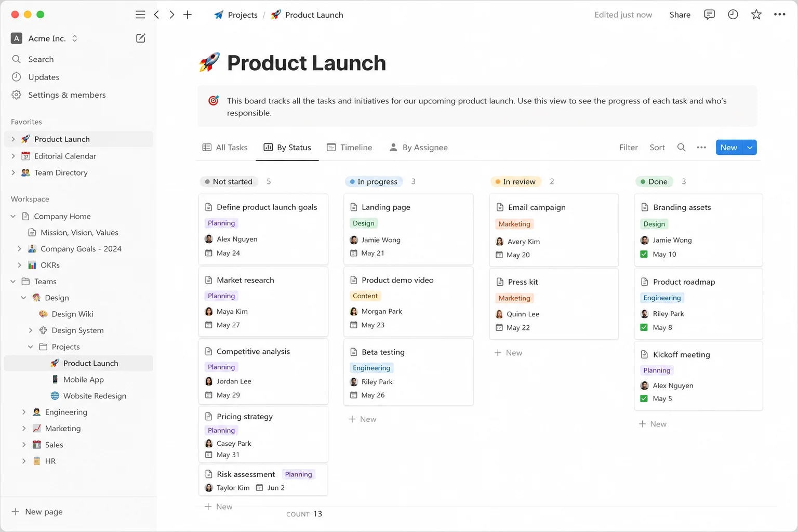Collapse the Company Home tree item
The width and height of the screenshot is (798, 532).
(x=13, y=216)
